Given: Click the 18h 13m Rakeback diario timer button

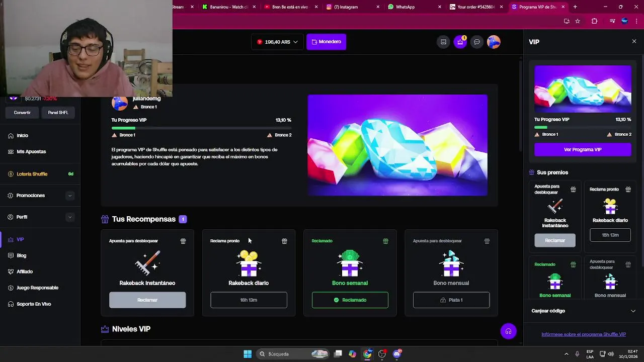Looking at the screenshot, I should click(249, 300).
